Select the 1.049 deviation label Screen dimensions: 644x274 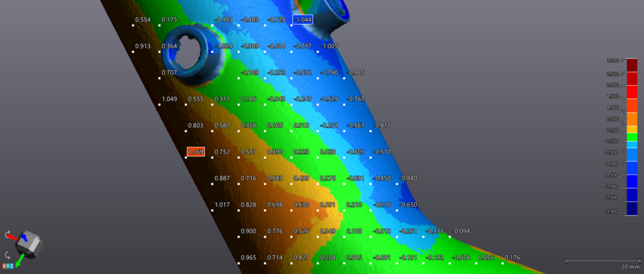[169, 99]
